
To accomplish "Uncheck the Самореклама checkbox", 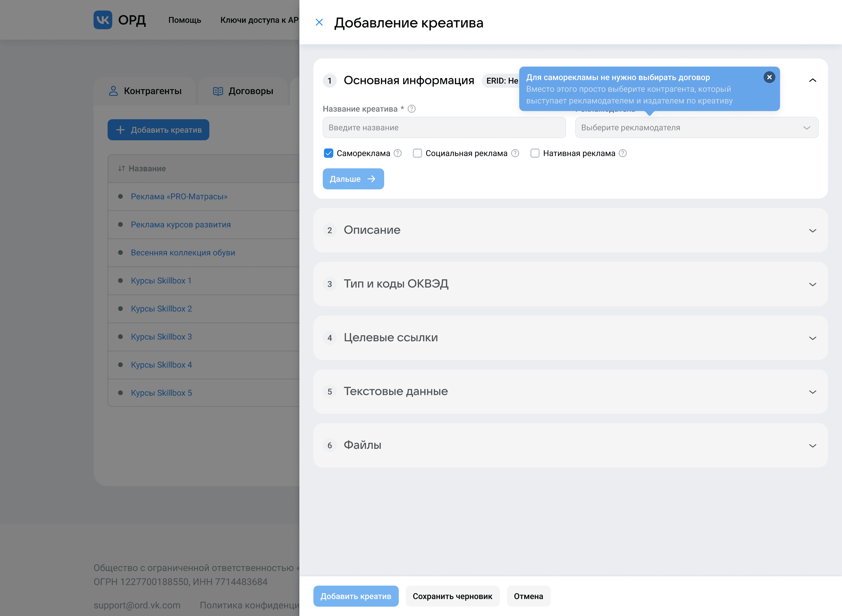I will 328,153.
